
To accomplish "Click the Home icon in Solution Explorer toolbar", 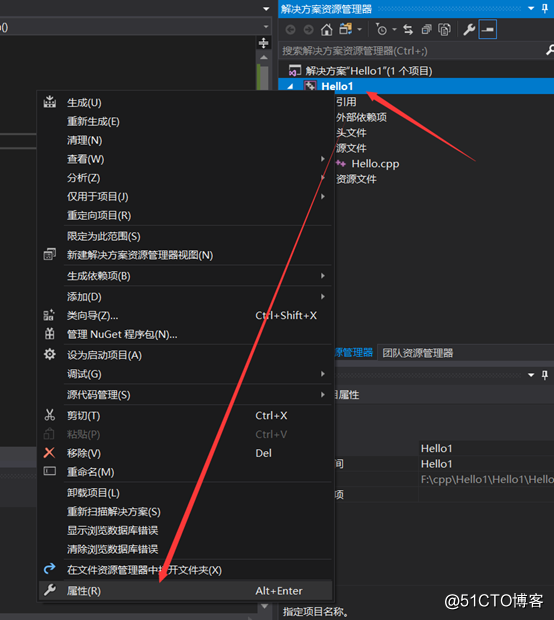I will tap(326, 30).
